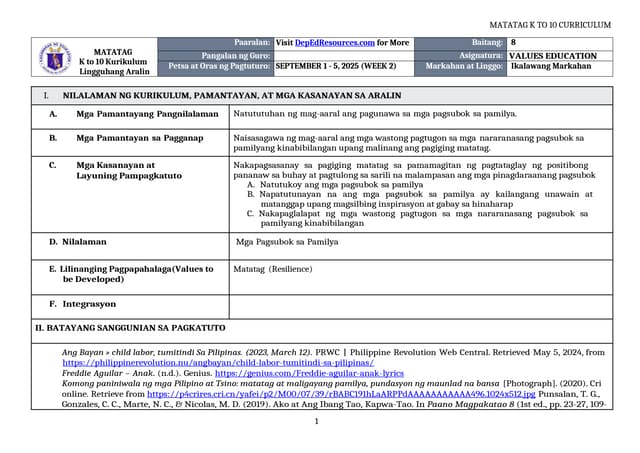Viewport: 640px width, 453px height.
Task: Click the Mga Pamantayang Pangnilalaman row label
Action: tap(147, 115)
